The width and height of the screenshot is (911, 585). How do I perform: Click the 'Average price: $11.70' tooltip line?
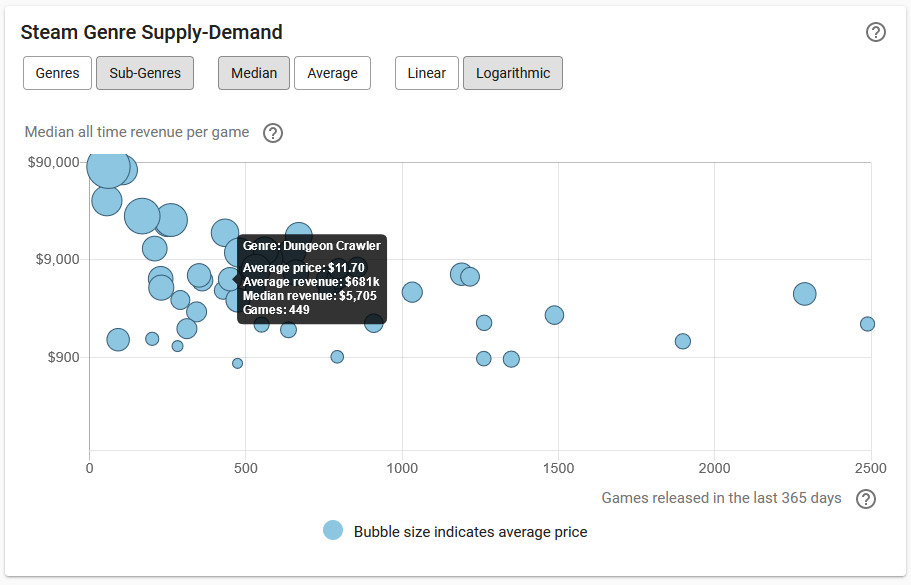tap(303, 268)
